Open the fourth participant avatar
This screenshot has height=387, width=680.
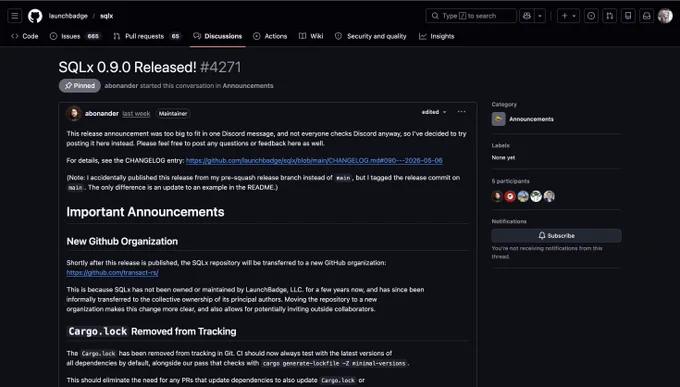point(536,197)
